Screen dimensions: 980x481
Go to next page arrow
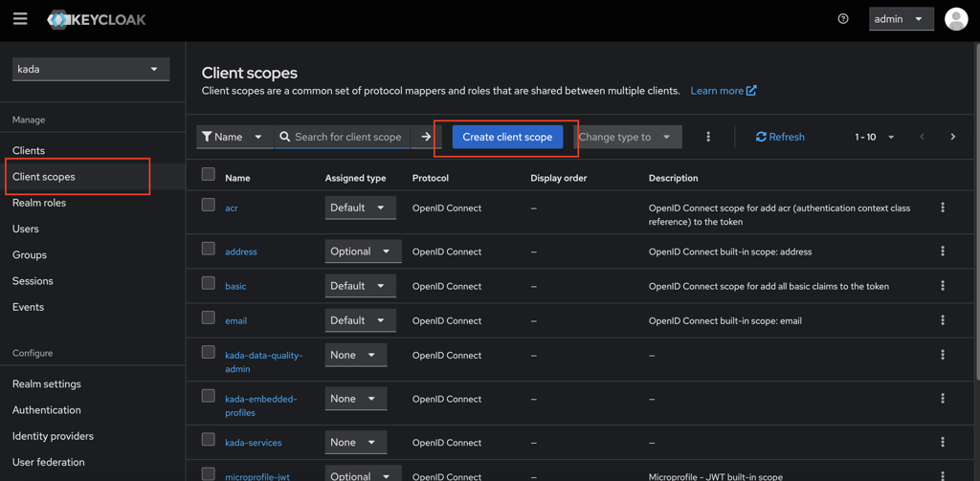[952, 137]
